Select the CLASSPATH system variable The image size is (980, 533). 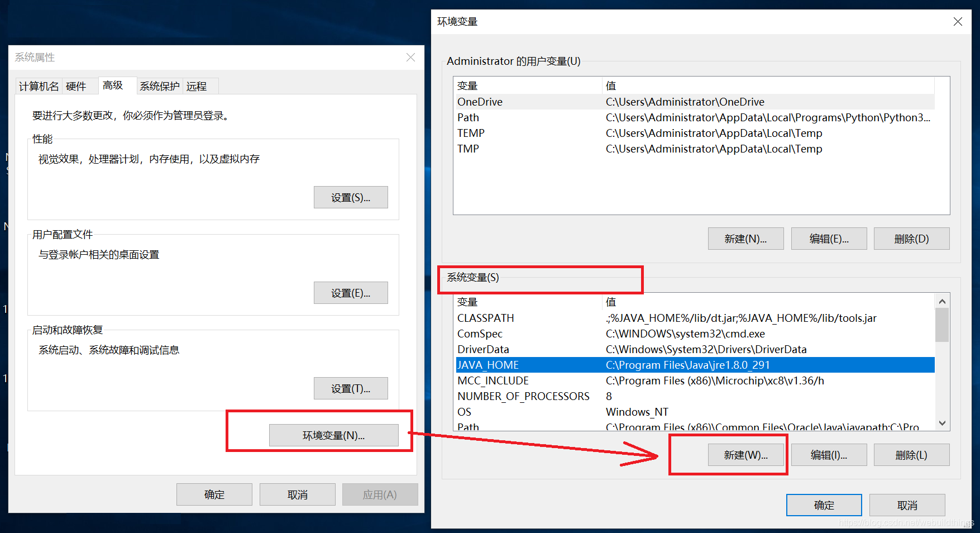(695, 318)
